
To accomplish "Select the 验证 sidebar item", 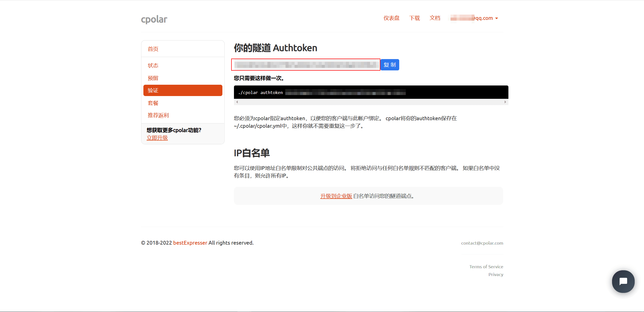I will tap(183, 90).
